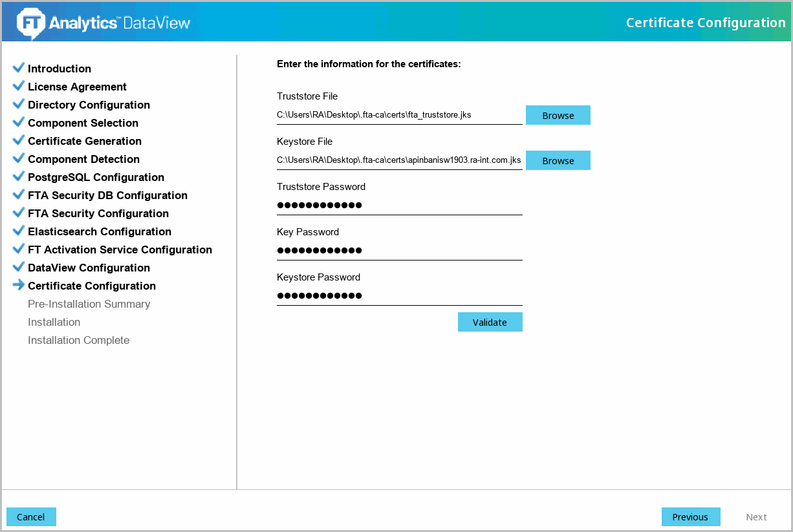Image resolution: width=793 pixels, height=532 pixels.
Task: Click into the Truststore File path field
Action: [399, 115]
